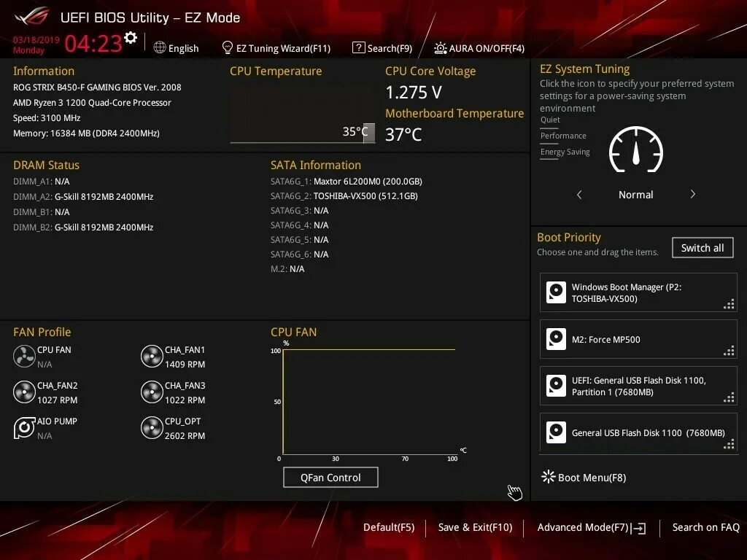Click the left chevron beside Normal
Screen dimensions: 747x560
click(579, 195)
